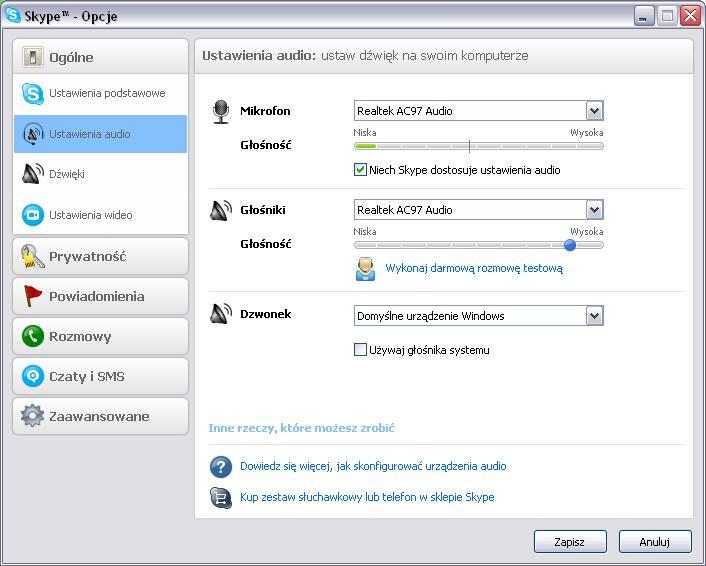The width and height of the screenshot is (706, 566).
Task: Open the Mikrofon device dropdown arrow
Action: 594,111
